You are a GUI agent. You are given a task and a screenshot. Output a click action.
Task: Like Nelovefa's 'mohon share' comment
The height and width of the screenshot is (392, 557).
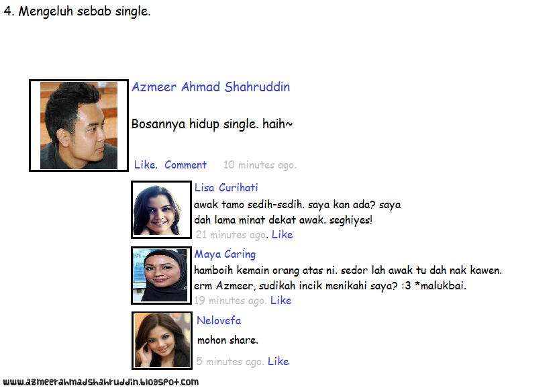point(278,361)
